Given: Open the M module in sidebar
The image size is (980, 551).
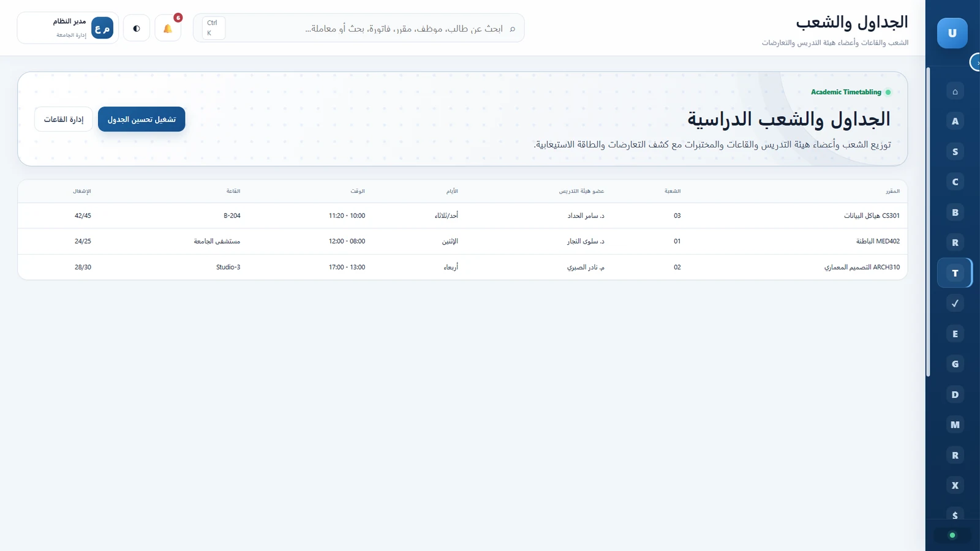Looking at the screenshot, I should [x=955, y=424].
